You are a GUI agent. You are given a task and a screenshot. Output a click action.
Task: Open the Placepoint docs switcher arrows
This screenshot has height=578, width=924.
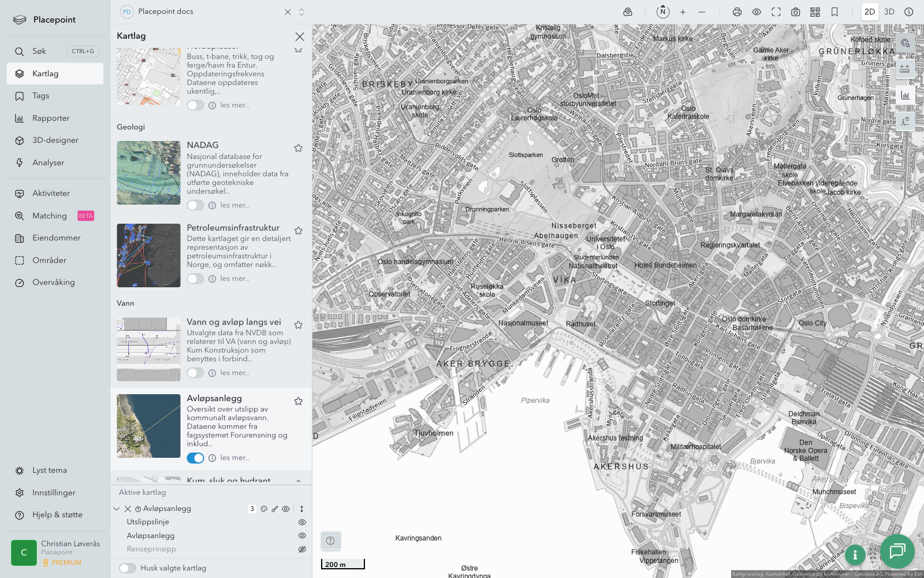(x=301, y=12)
